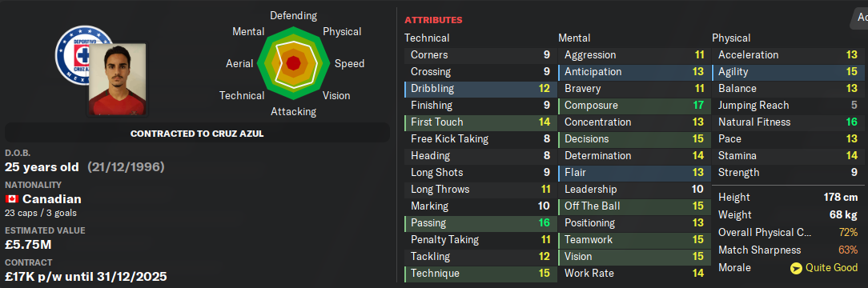Image resolution: width=868 pixels, height=288 pixels.
Task: Select the Passing attribute row
Action: 480,222
